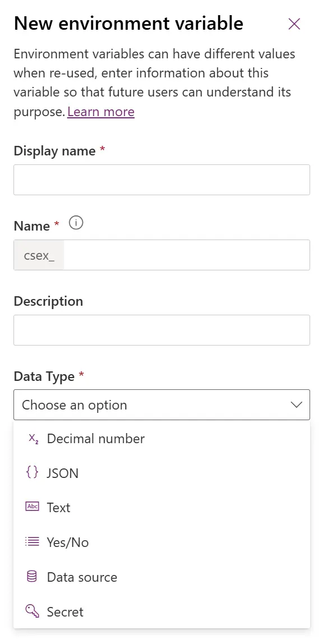Close the New environment variable panel
The height and width of the screenshot is (644, 323).
click(294, 24)
